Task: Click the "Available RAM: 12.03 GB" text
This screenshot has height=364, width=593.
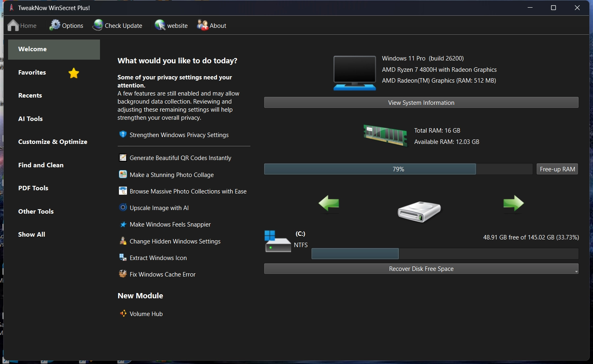Action: (x=447, y=142)
